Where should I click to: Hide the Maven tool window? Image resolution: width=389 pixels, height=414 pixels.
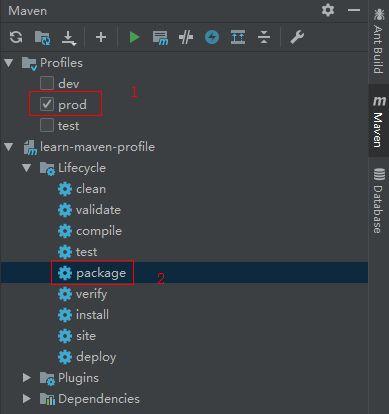[354, 10]
